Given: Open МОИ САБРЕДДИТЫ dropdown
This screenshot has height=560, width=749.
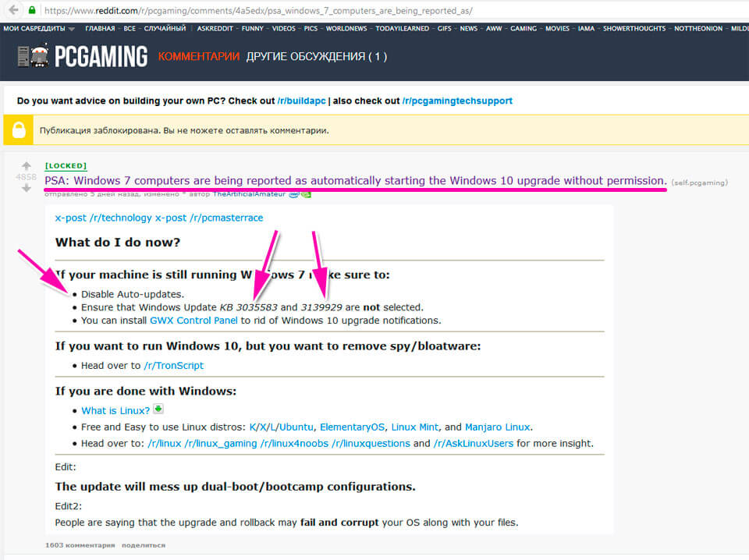Looking at the screenshot, I should pyautogui.click(x=39, y=29).
